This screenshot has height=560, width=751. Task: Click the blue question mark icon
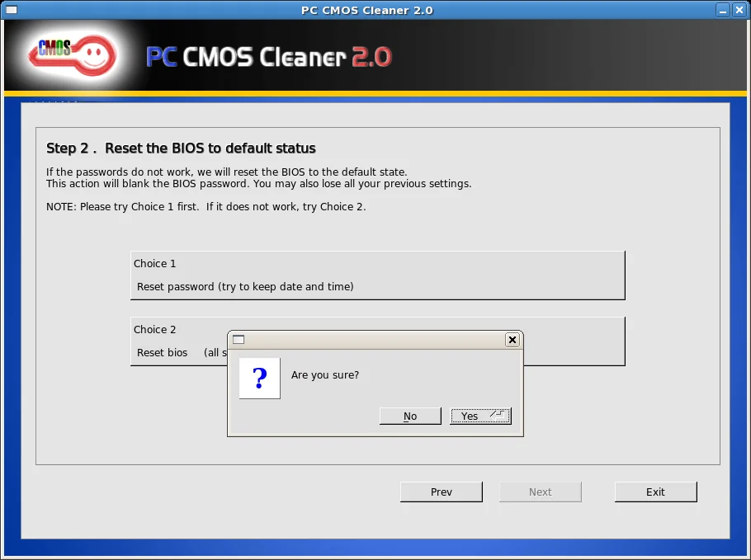tap(259, 378)
